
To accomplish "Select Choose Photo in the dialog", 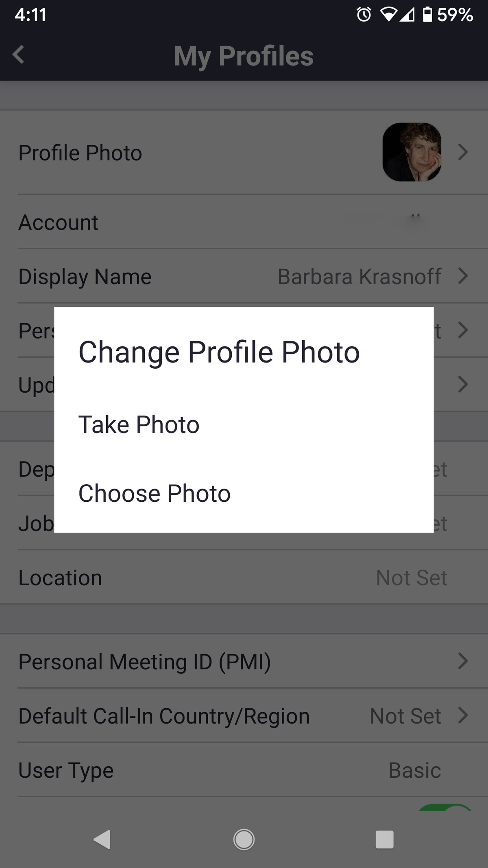I will 154,493.
